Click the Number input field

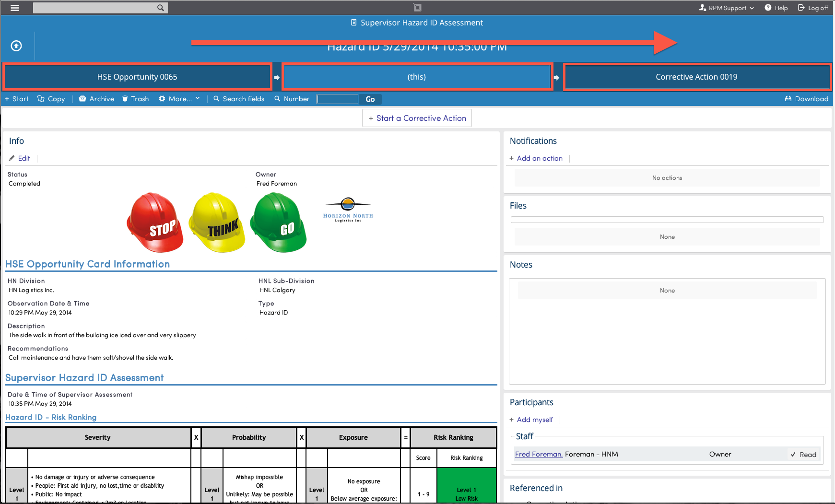[x=337, y=99]
